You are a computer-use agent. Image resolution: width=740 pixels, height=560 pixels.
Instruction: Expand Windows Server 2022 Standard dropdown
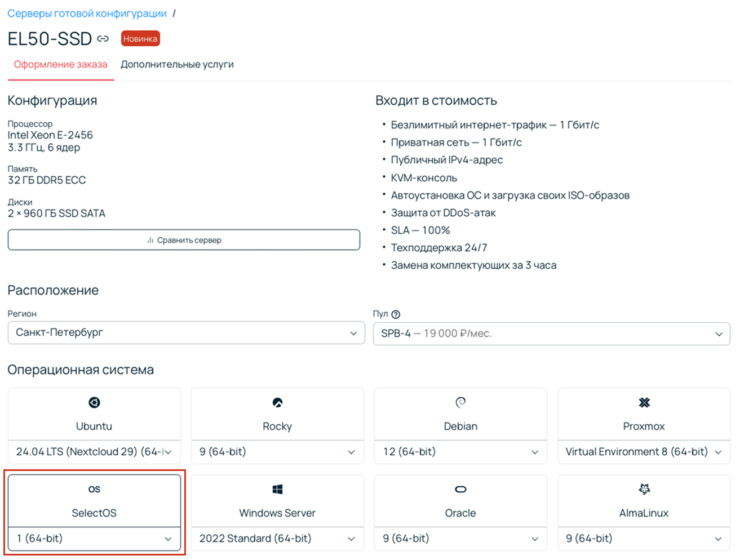[277, 539]
